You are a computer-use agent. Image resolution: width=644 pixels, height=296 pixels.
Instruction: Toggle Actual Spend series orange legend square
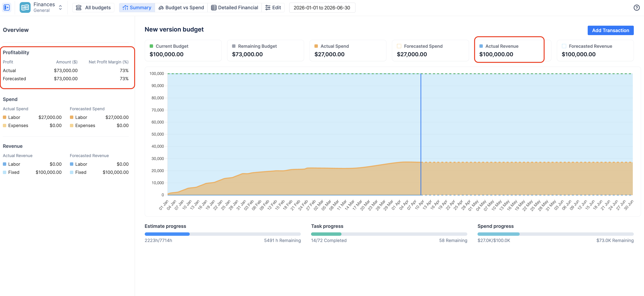click(x=316, y=46)
